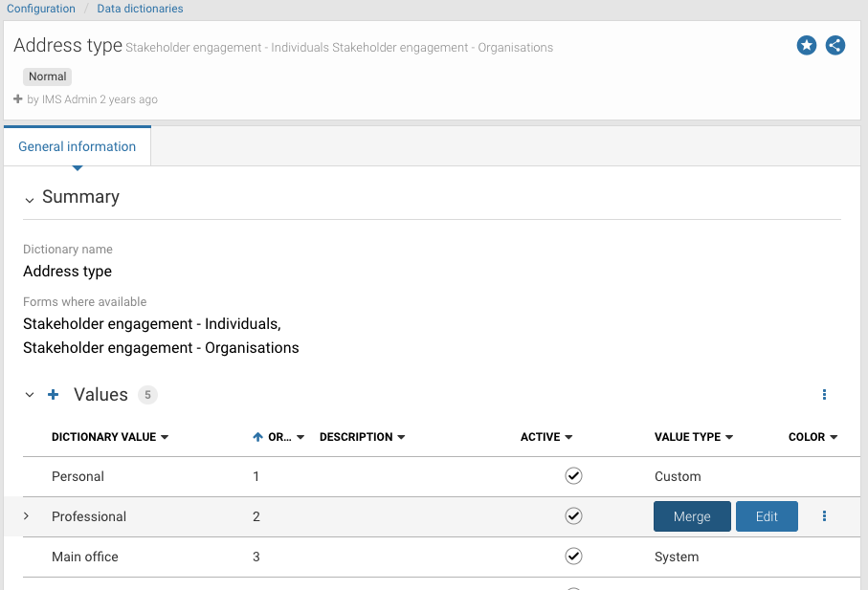The height and width of the screenshot is (590, 868).
Task: Collapse the Summary section
Action: (x=30, y=200)
